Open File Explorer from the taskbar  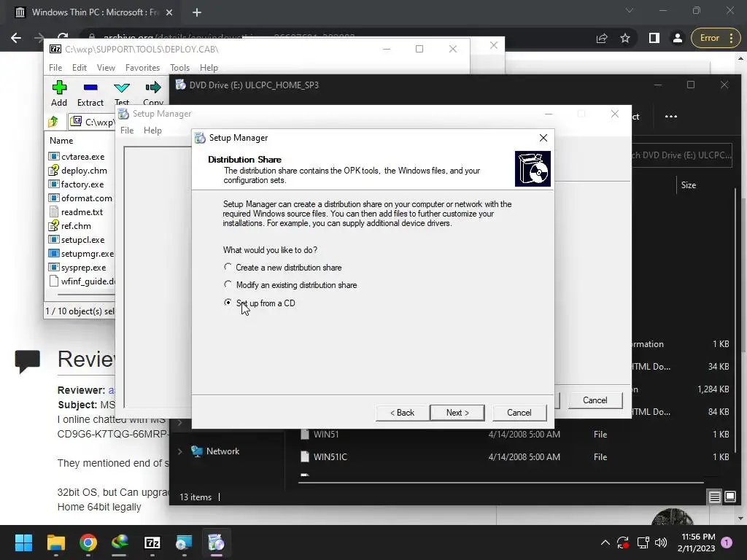(x=55, y=542)
